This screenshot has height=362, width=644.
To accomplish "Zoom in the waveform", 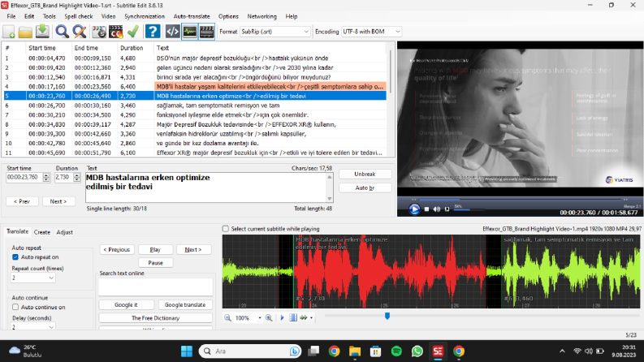I will click(x=269, y=317).
